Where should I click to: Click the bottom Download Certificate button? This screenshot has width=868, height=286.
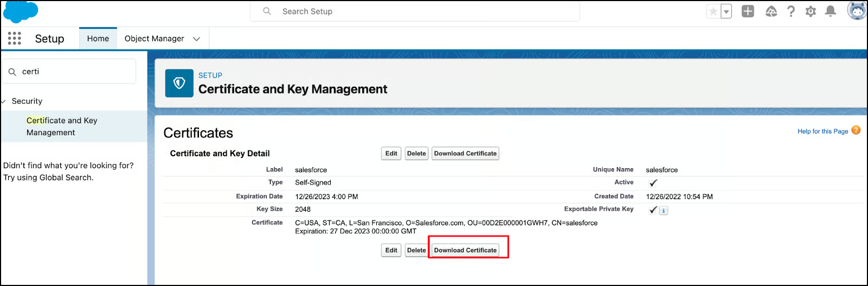pos(465,250)
